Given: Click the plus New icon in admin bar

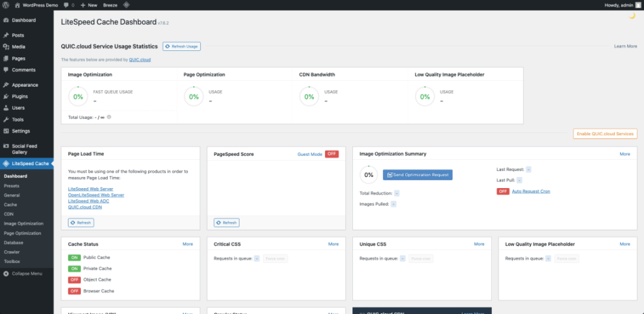Looking at the screenshot, I should point(83,5).
